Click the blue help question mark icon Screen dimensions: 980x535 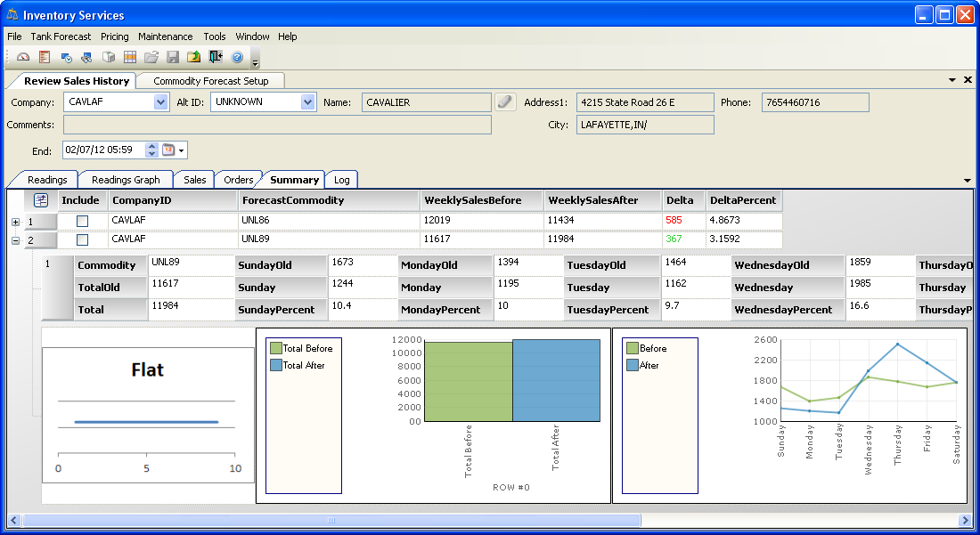(237, 57)
